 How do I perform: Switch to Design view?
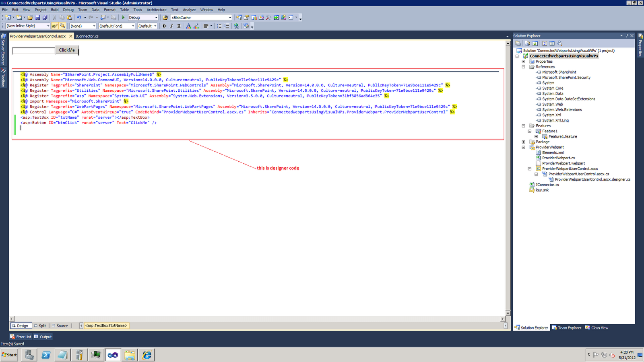click(20, 326)
